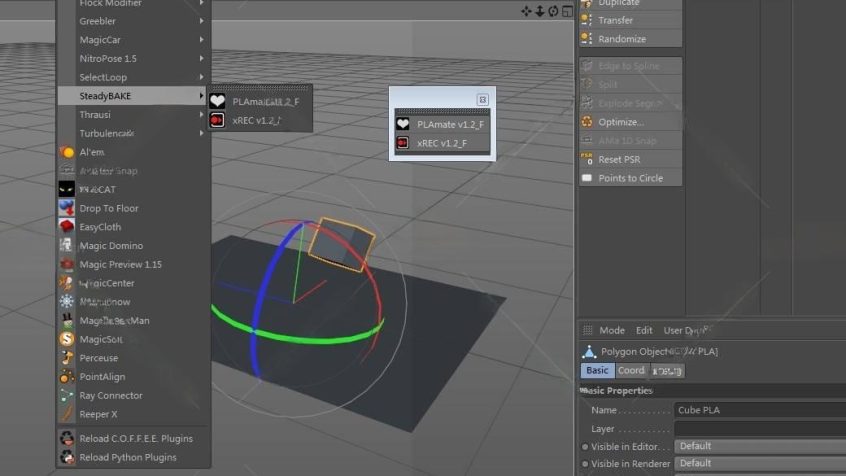Click the Reset PSR icon

click(x=588, y=159)
